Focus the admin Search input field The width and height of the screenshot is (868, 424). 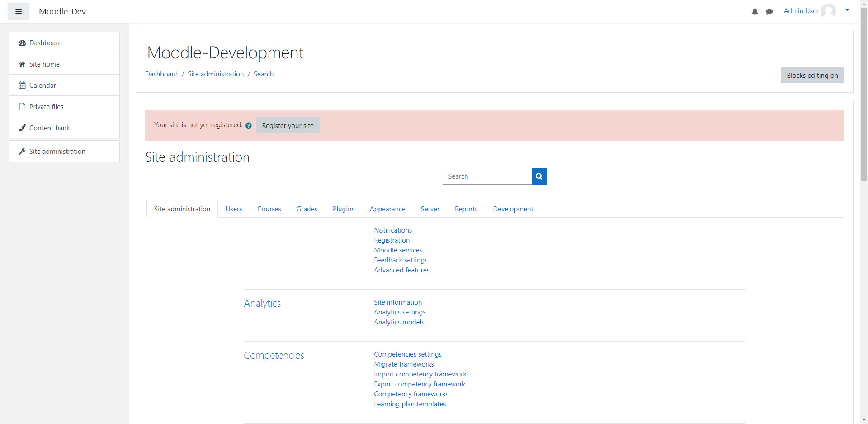point(487,176)
